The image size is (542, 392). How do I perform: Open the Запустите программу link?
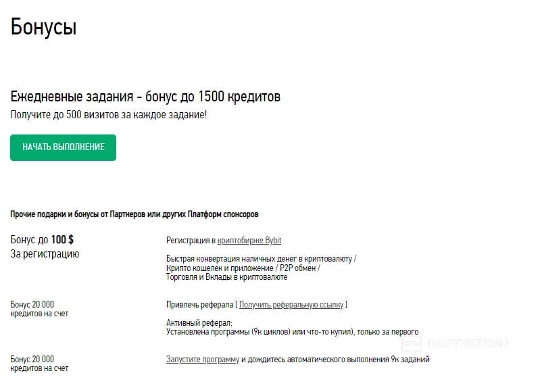(203, 360)
